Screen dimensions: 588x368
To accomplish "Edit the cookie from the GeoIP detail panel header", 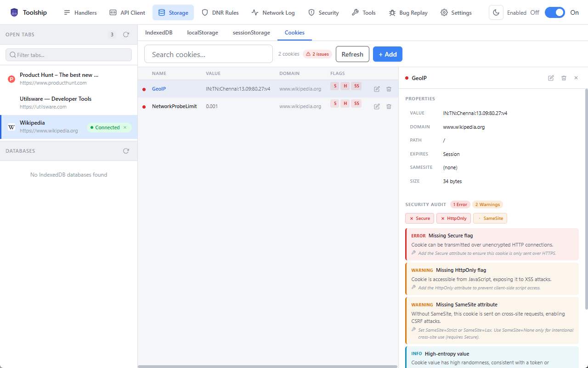I will point(551,78).
